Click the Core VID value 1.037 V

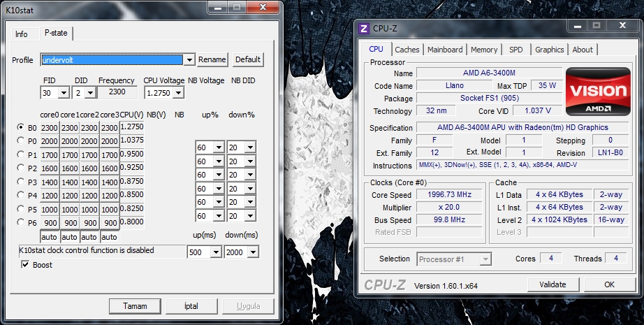[x=538, y=110]
